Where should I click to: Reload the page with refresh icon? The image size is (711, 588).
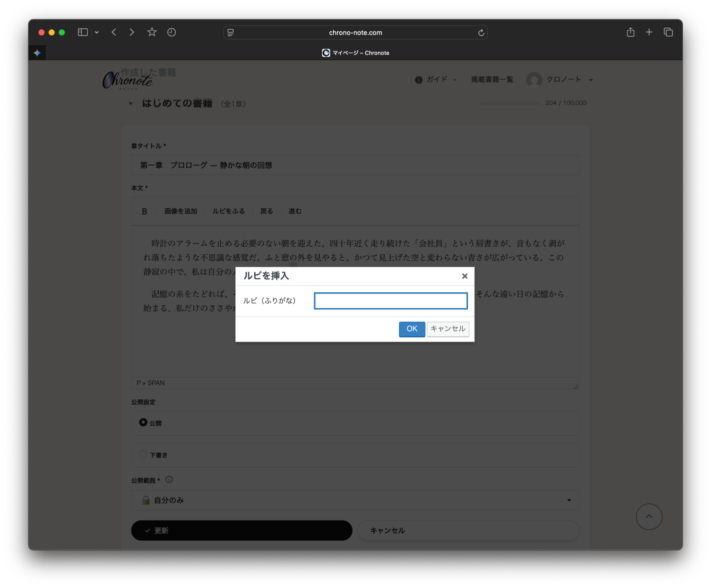[x=481, y=33]
